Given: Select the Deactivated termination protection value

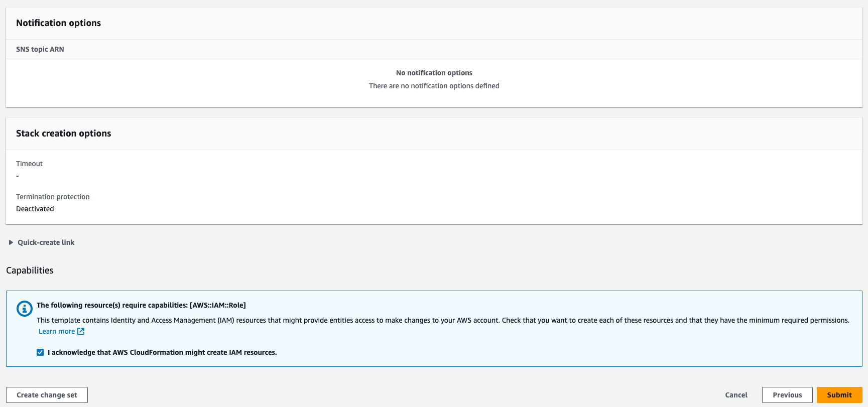Looking at the screenshot, I should tap(35, 209).
